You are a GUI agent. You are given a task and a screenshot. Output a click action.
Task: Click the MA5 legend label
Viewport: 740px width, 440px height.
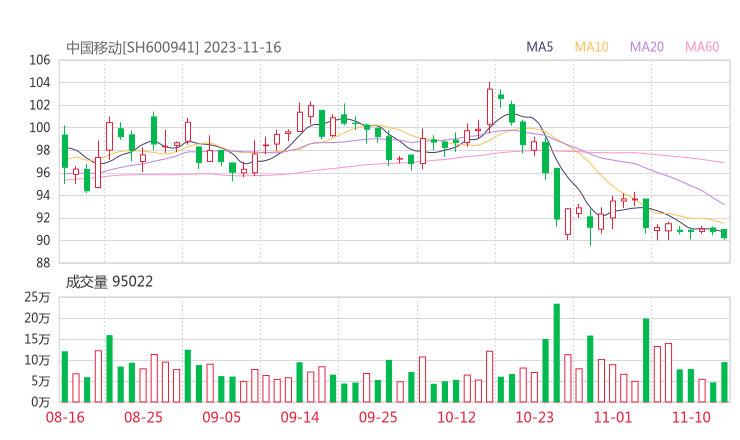pyautogui.click(x=539, y=47)
